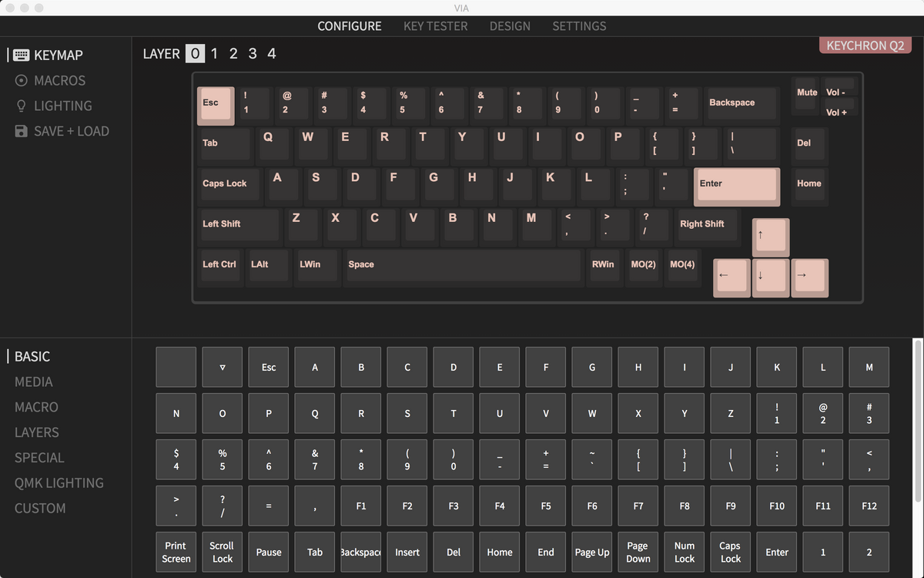Switch to the KEY TESTER tab

[434, 25]
